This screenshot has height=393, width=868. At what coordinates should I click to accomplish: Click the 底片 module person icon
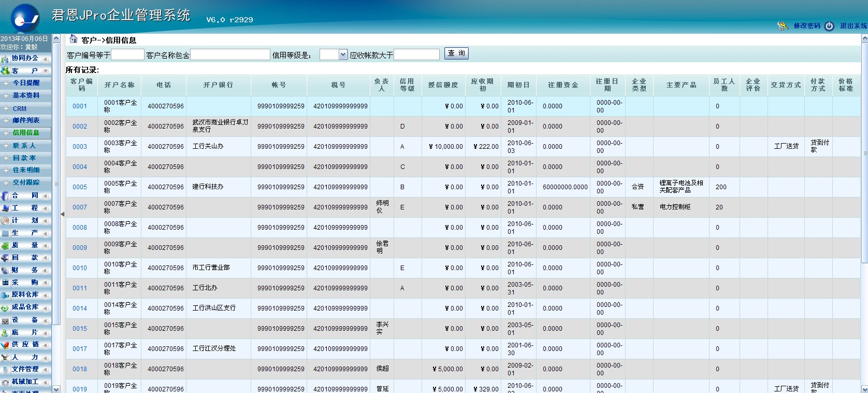tap(5, 332)
